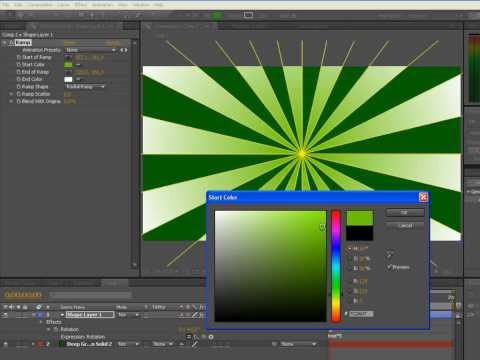Click hex color input field
Viewport: 480px width, 360px height.
(x=361, y=314)
